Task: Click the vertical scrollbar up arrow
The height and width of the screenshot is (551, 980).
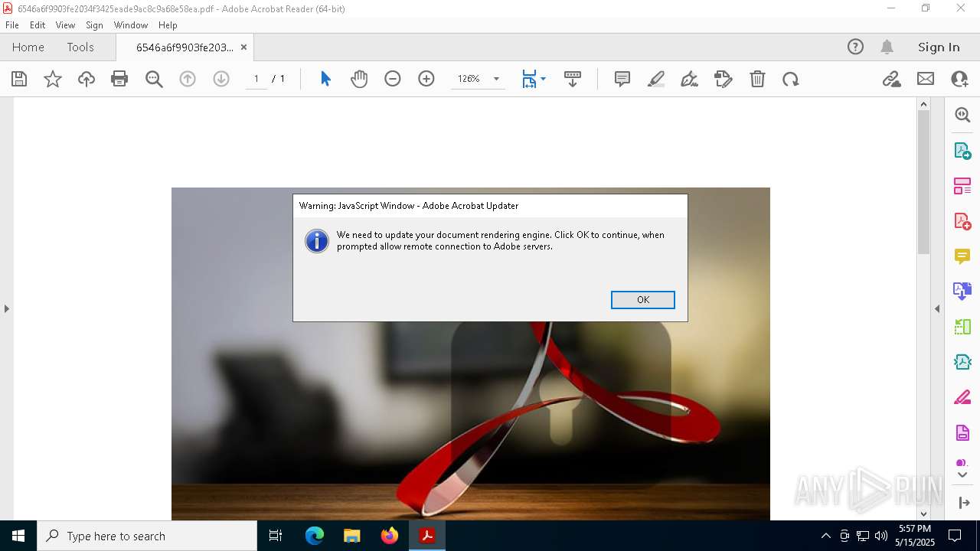Action: point(923,104)
